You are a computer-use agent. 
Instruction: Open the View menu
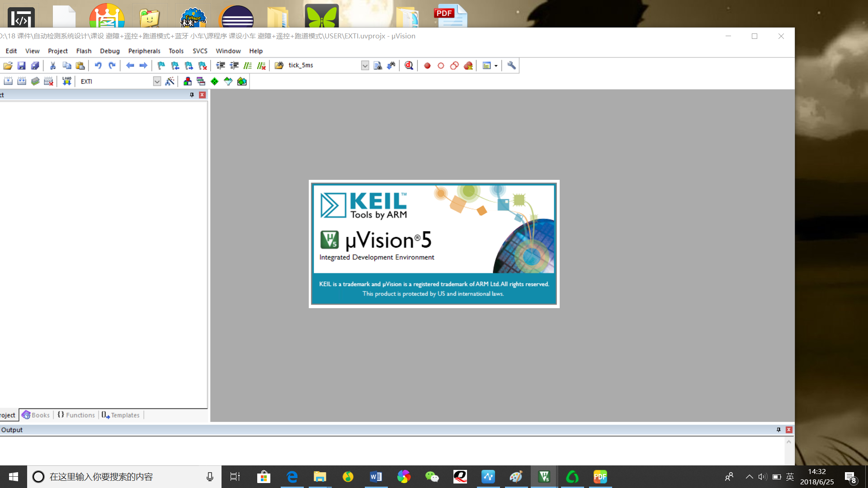coord(33,51)
